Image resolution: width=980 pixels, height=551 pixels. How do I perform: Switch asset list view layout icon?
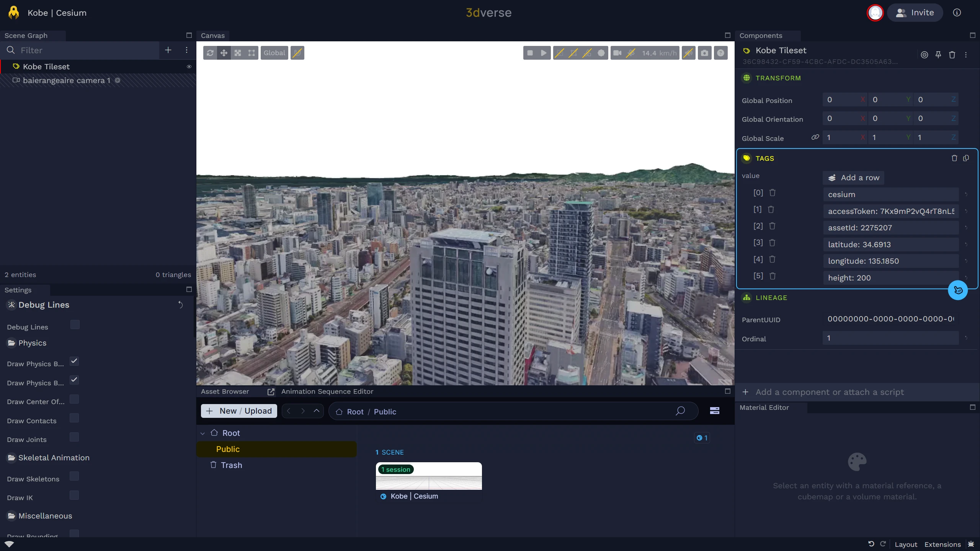715,411
